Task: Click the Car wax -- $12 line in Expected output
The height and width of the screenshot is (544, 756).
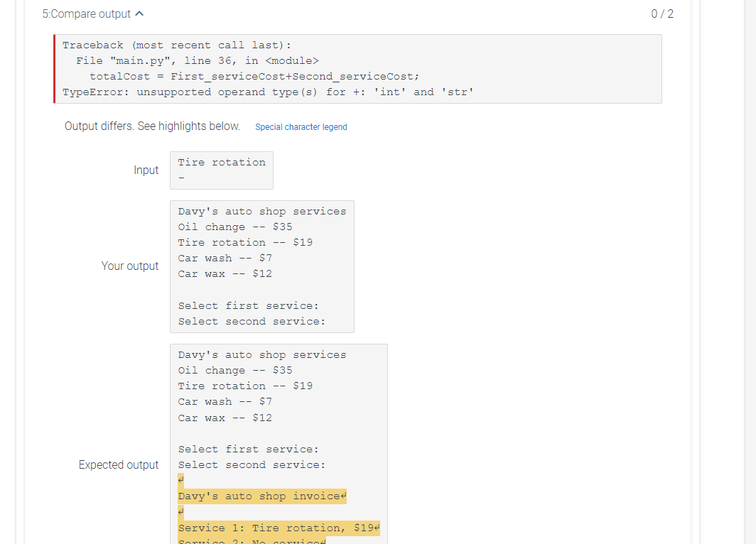Action: point(225,418)
